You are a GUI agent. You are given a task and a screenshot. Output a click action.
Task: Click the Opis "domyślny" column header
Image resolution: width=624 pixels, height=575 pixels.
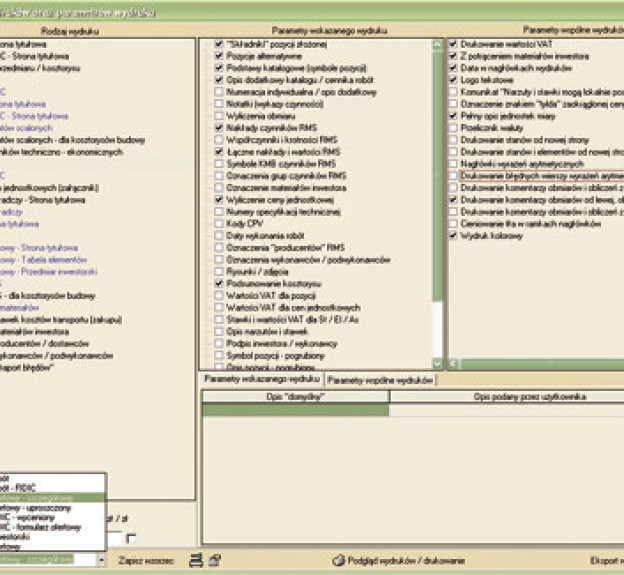coord(295,396)
